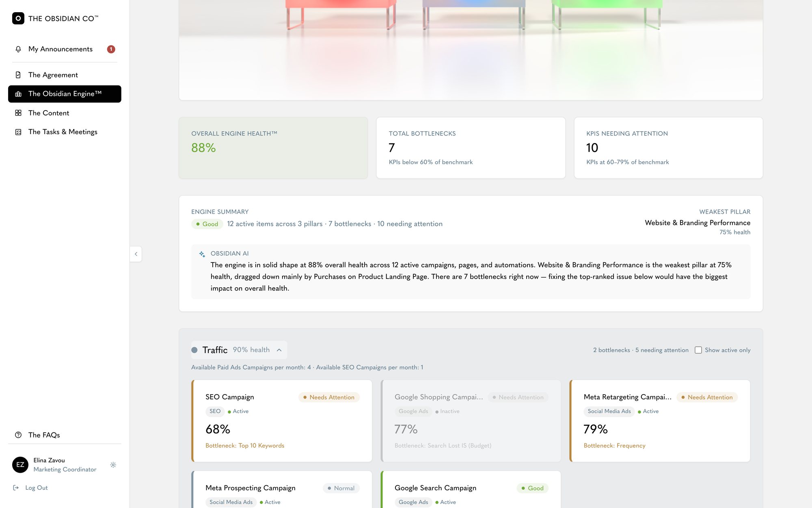Click Google Ads tag on Google Shopping card

coord(413,411)
